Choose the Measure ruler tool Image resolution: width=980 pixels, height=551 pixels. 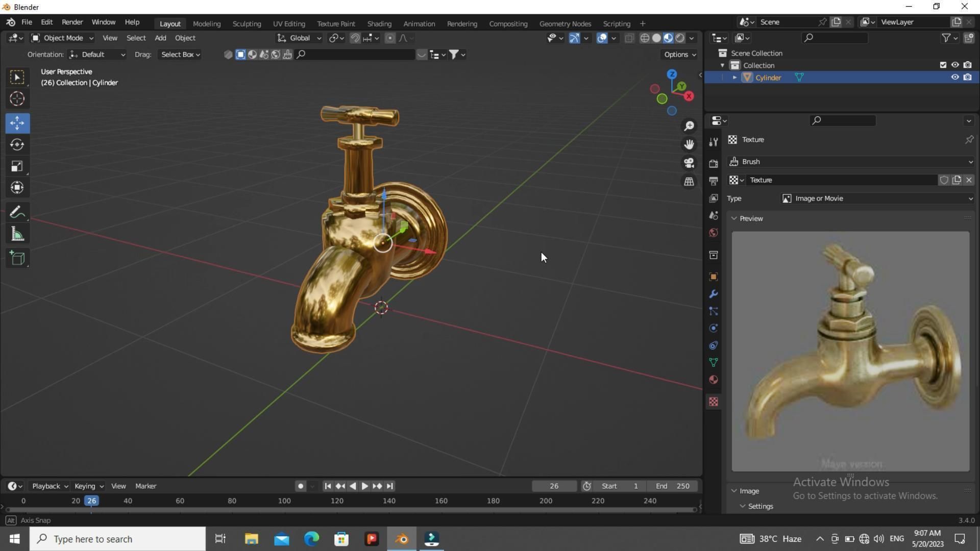(x=17, y=234)
